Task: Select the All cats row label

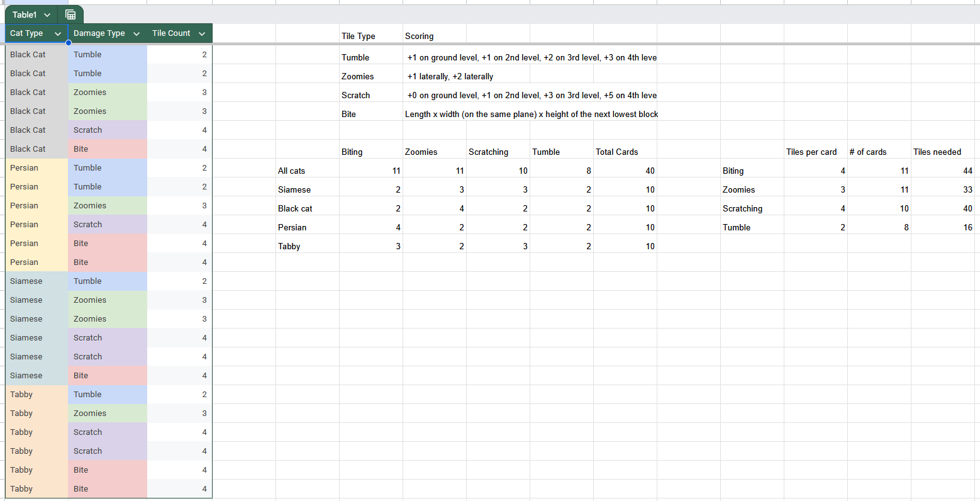Action: point(292,171)
